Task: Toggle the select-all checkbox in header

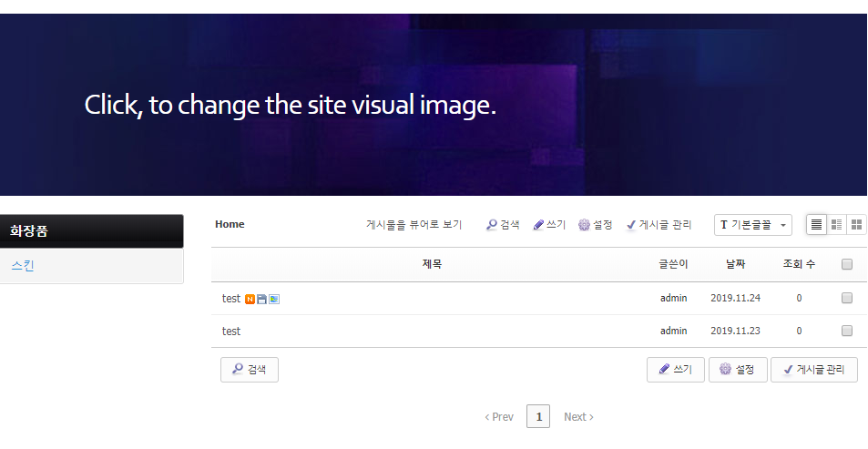Action: click(847, 264)
